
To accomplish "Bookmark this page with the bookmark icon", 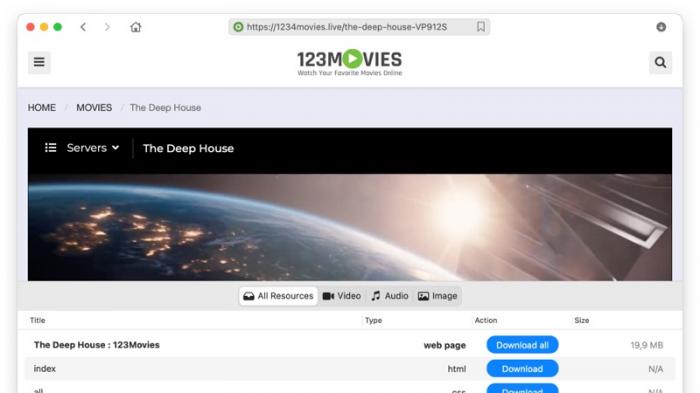I will [x=481, y=27].
